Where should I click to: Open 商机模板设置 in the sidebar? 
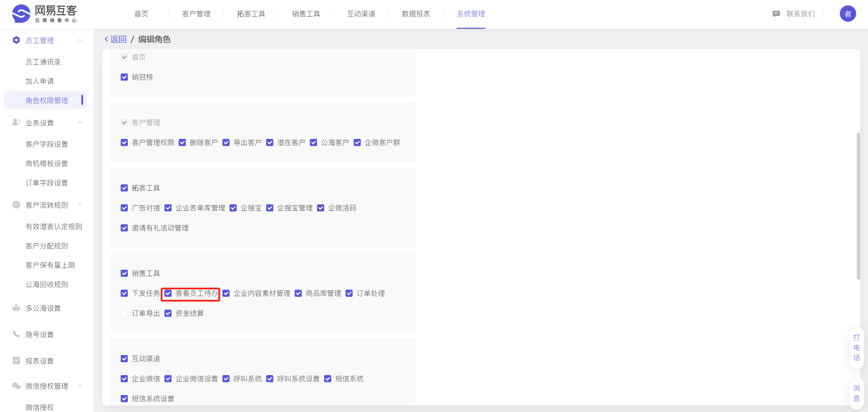pos(47,164)
